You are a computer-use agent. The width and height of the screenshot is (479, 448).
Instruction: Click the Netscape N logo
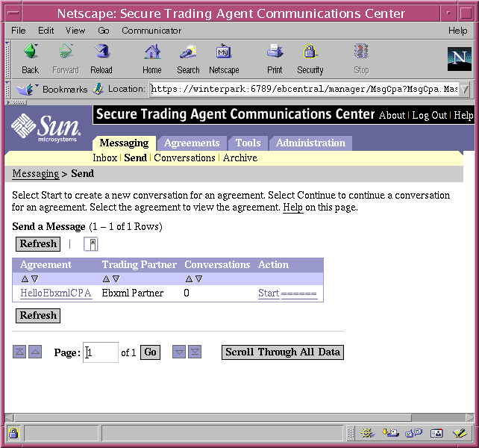pos(459,59)
